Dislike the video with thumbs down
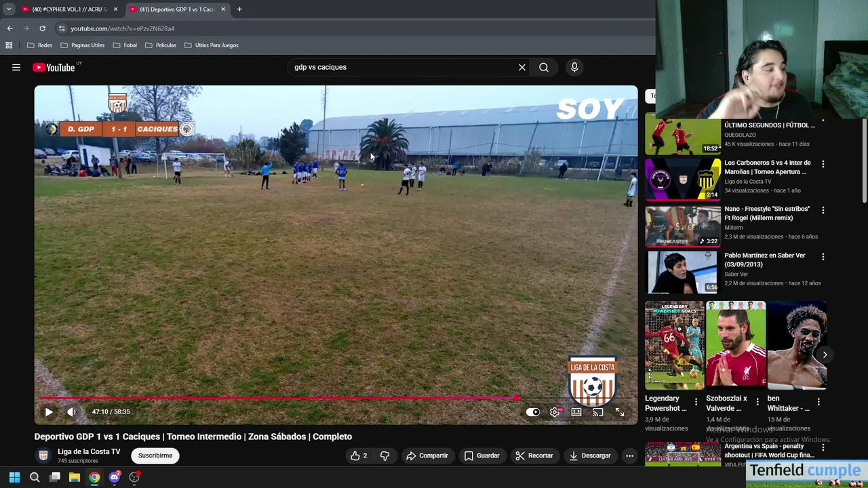The height and width of the screenshot is (488, 868). 384,455
